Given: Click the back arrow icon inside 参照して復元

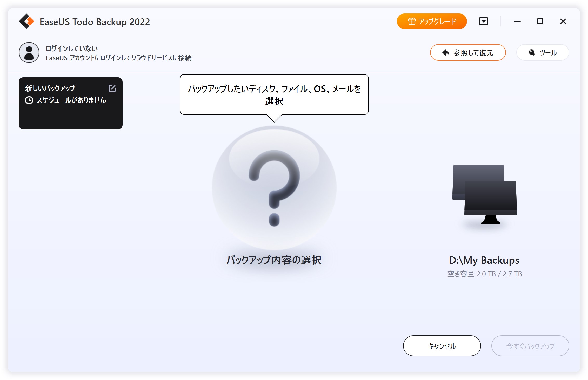Looking at the screenshot, I should point(445,52).
